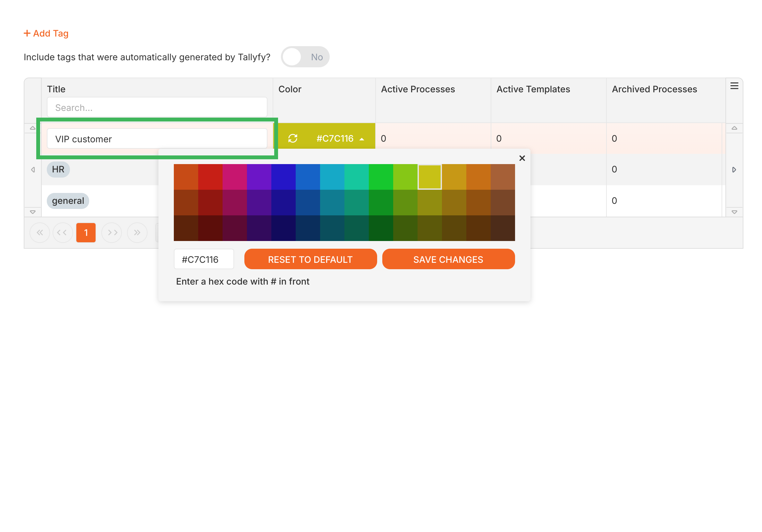Click Add Tag link
Screen dimensions: 762x532
tap(46, 34)
